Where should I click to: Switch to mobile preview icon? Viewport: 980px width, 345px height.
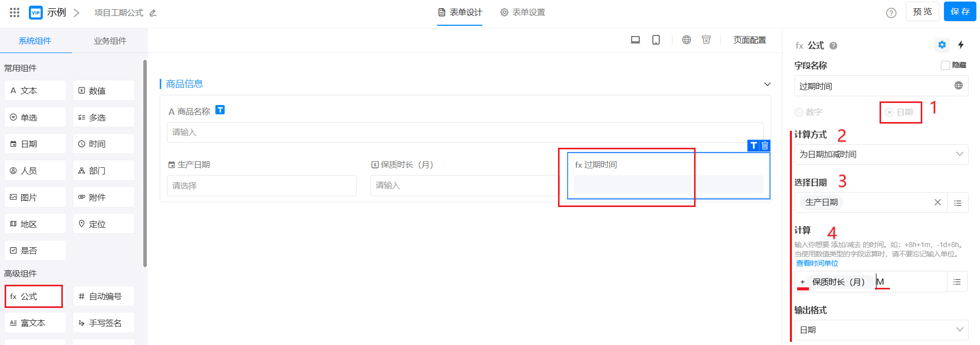tap(656, 40)
